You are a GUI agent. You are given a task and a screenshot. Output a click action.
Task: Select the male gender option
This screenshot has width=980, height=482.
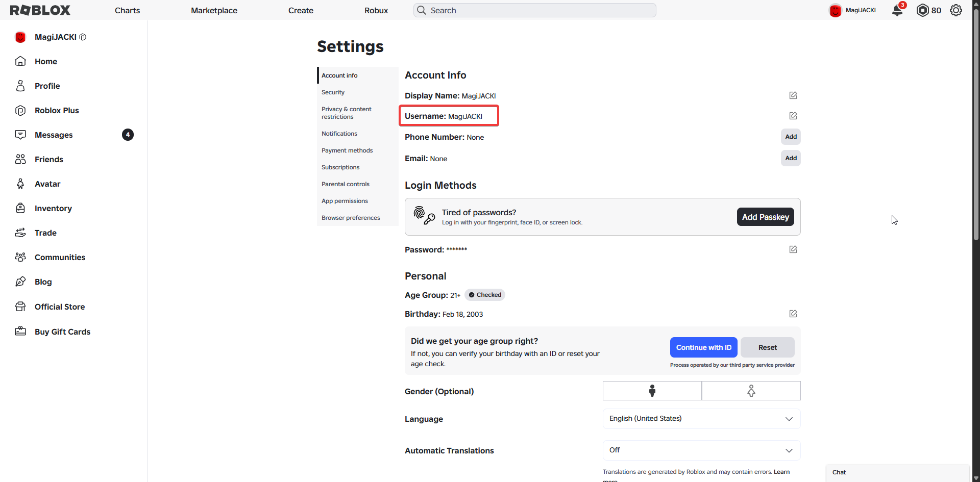[x=652, y=391]
